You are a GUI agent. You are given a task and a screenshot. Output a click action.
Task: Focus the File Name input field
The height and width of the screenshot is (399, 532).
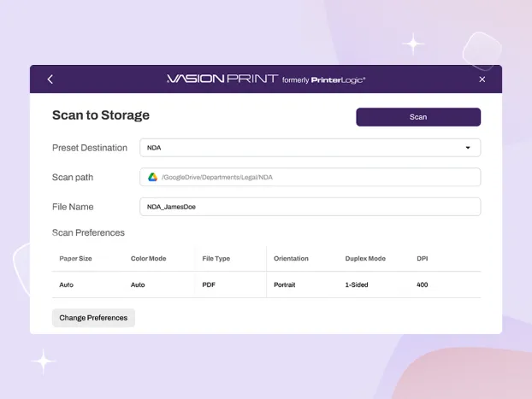click(x=310, y=207)
